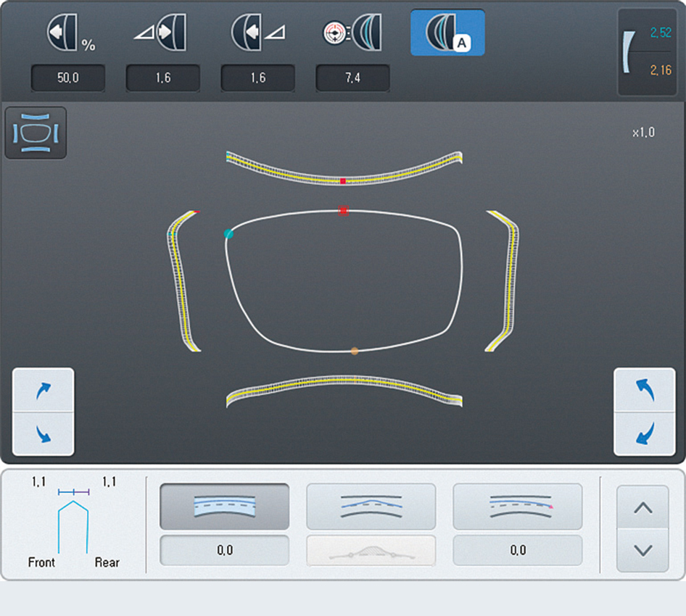686x616 pixels.
Task: Increase value with the up chevron
Action: [x=642, y=508]
